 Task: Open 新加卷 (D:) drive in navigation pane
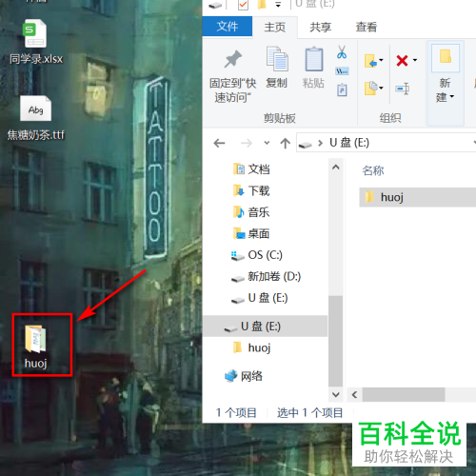(x=266, y=277)
